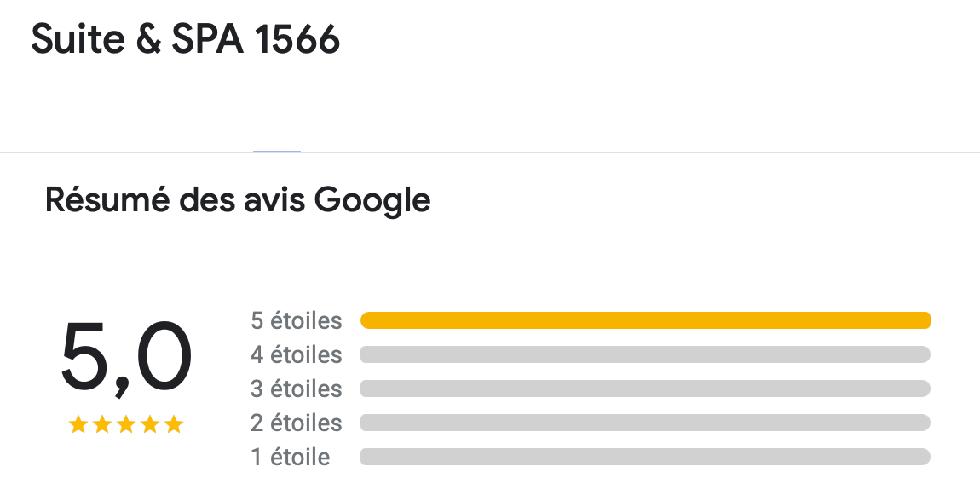Image resolution: width=980 pixels, height=501 pixels.
Task: Click the second yellow rating star
Action: (x=102, y=425)
